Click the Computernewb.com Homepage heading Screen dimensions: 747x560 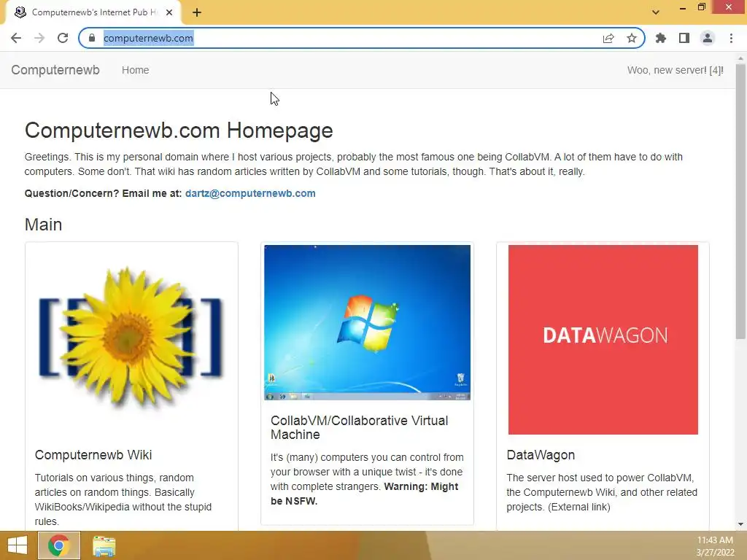[179, 131]
